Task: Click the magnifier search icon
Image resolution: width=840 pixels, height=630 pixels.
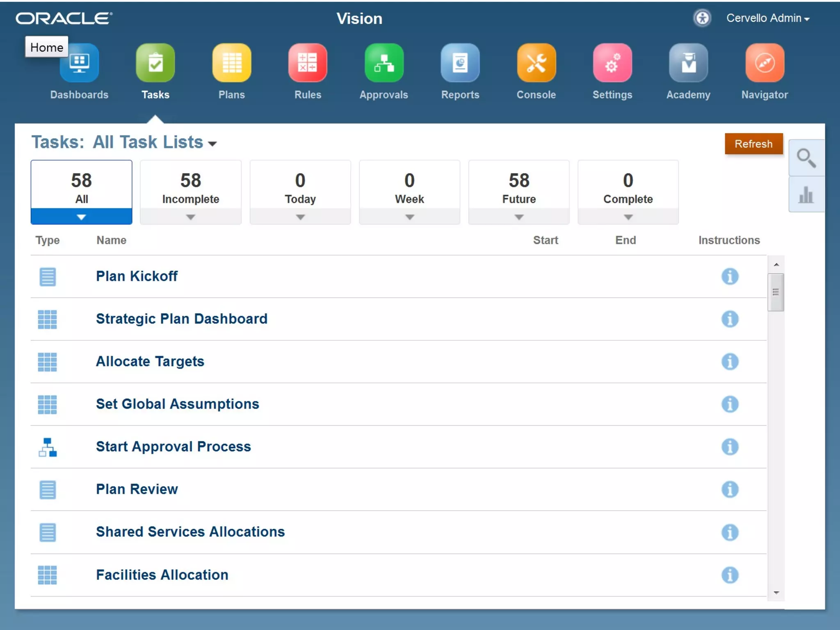Action: click(x=806, y=158)
